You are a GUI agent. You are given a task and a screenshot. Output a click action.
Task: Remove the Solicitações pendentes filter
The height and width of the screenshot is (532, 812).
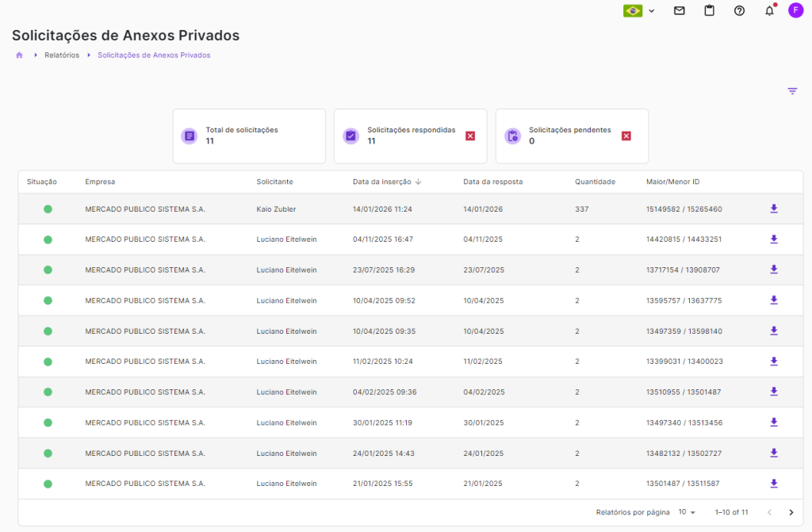[x=626, y=136]
